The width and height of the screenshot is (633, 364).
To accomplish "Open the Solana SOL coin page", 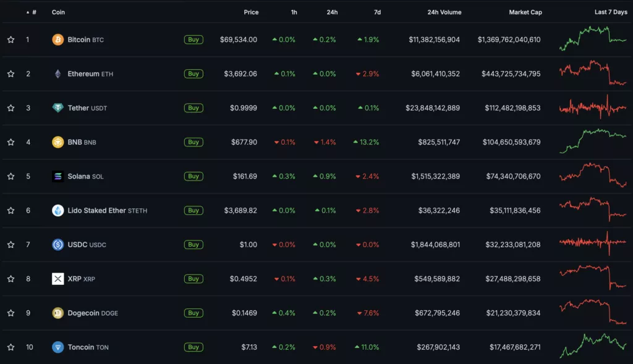I will (85, 176).
